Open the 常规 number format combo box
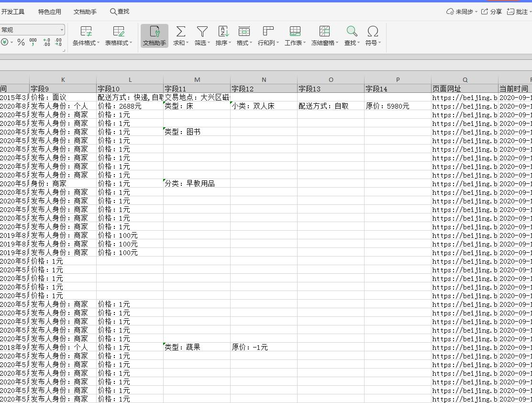The width and height of the screenshot is (532, 403). 33,29
